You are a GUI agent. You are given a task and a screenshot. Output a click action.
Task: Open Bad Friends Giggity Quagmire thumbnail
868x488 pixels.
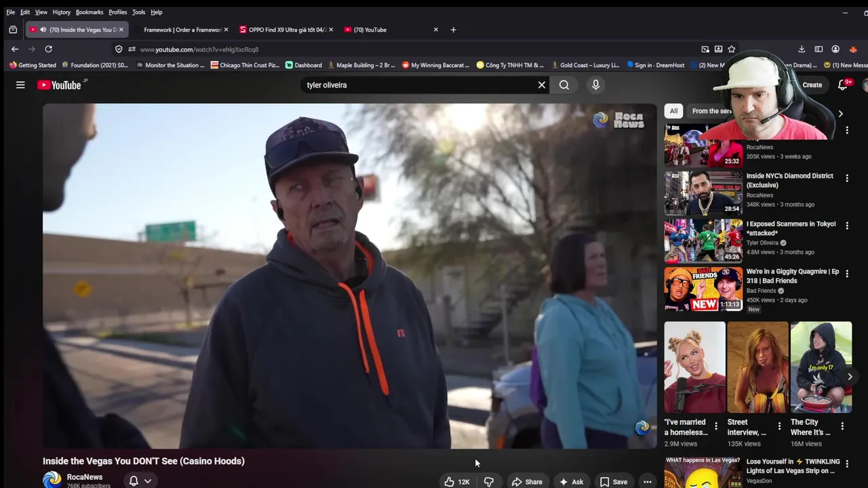tap(703, 289)
